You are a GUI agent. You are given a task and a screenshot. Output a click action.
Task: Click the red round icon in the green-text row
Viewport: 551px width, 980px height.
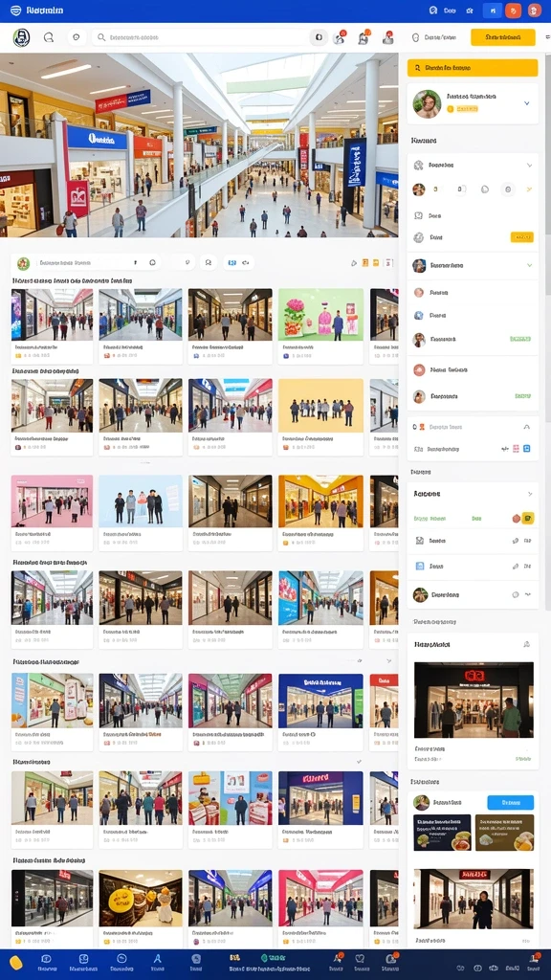(x=516, y=518)
